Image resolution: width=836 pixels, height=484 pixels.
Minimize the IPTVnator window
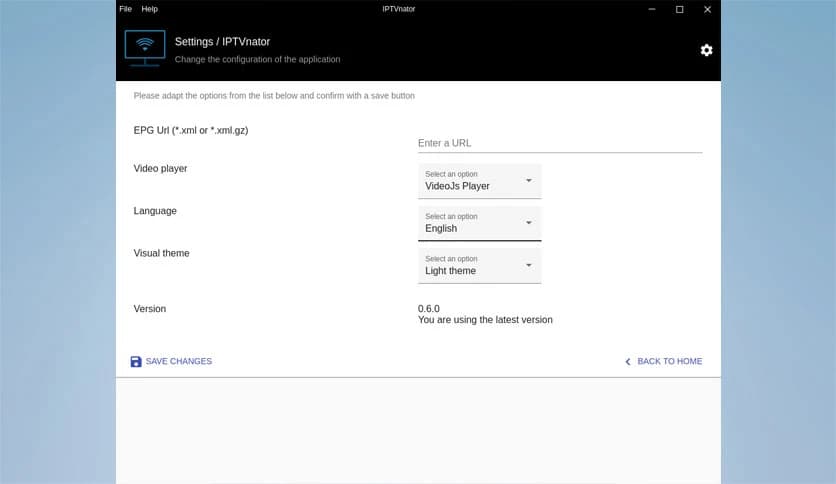point(652,9)
